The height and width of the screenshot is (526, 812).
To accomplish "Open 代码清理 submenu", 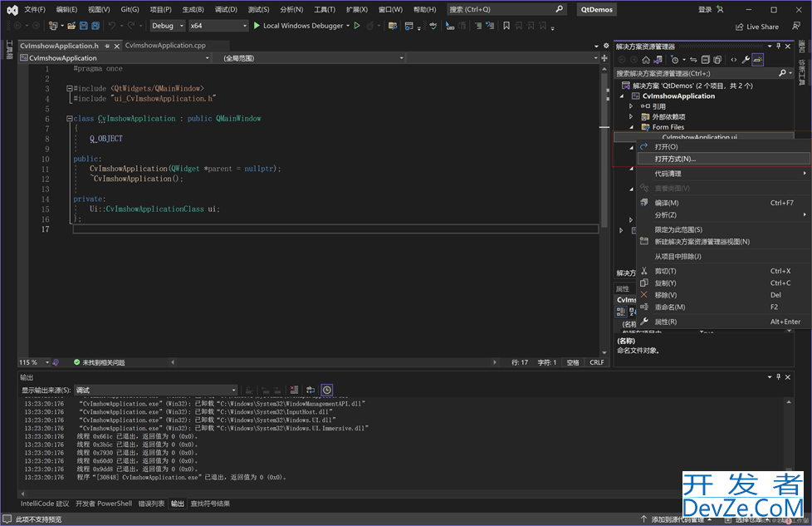I will coord(723,174).
